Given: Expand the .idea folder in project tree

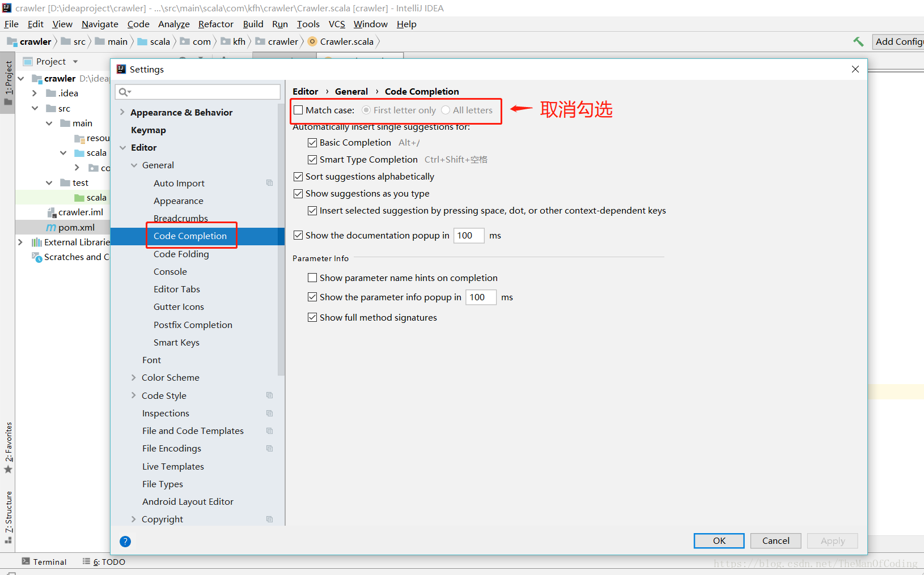Looking at the screenshot, I should tap(35, 93).
